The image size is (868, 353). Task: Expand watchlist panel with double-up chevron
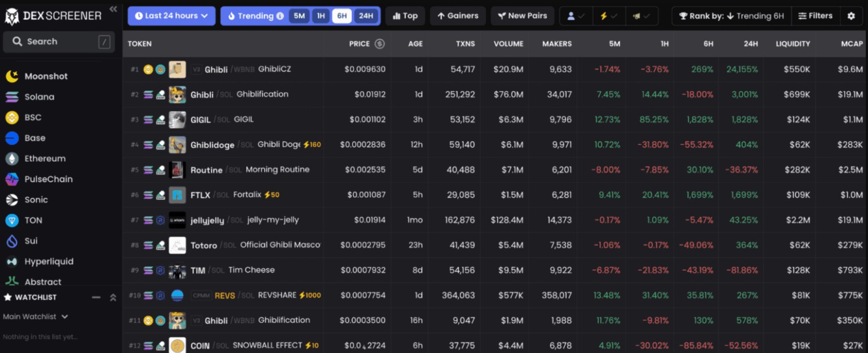[x=113, y=297]
